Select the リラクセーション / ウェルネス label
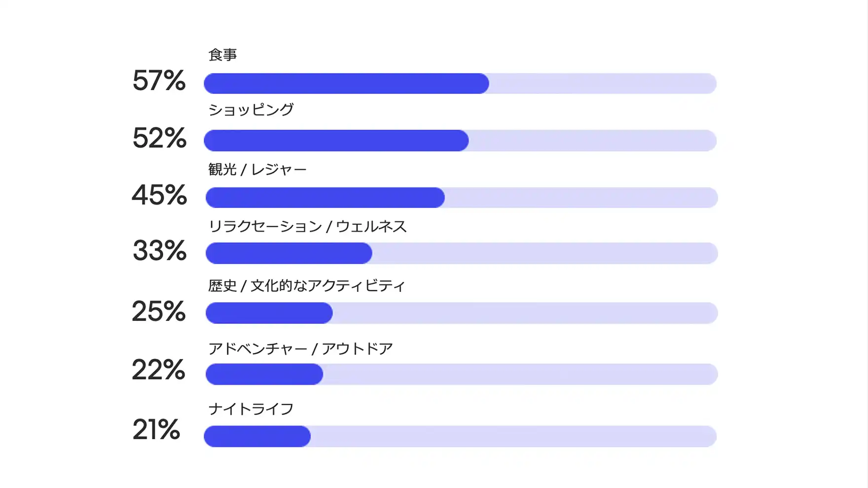 [x=307, y=226]
